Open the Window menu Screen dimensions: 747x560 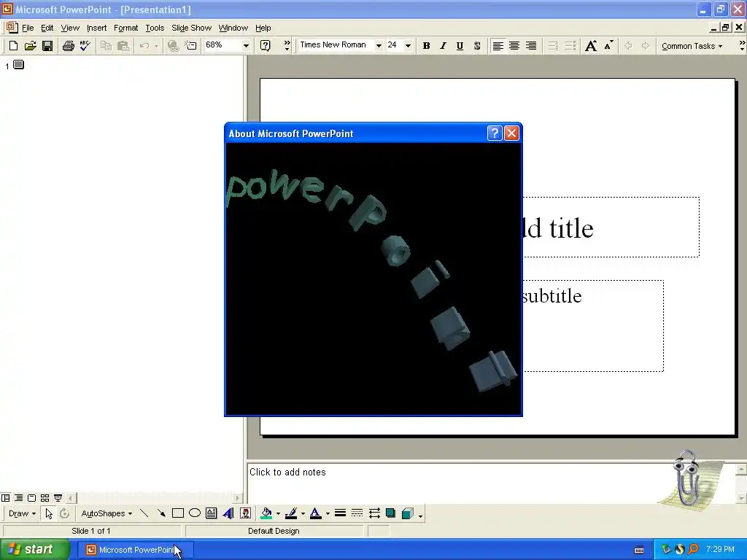[233, 28]
